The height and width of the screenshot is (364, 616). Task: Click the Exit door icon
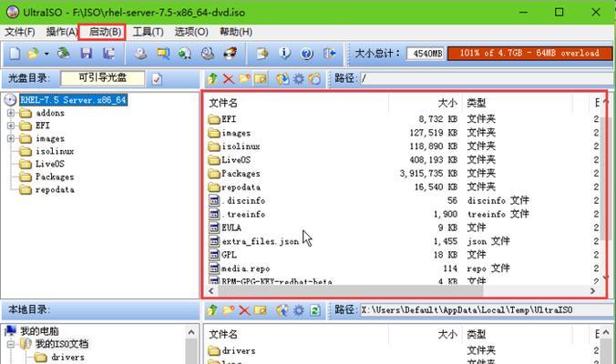(329, 54)
